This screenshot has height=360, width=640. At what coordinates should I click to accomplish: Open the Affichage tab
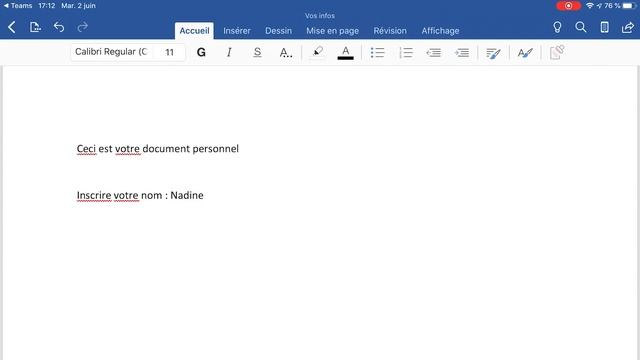[x=440, y=31]
